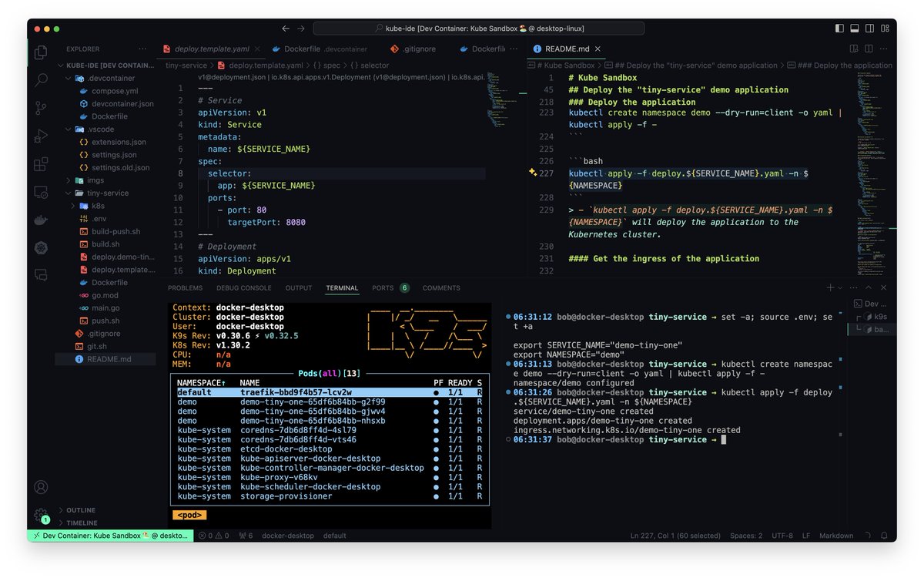Switch to the OUTPUT panel tab
Viewport: 924px width, 578px height.
299,287
